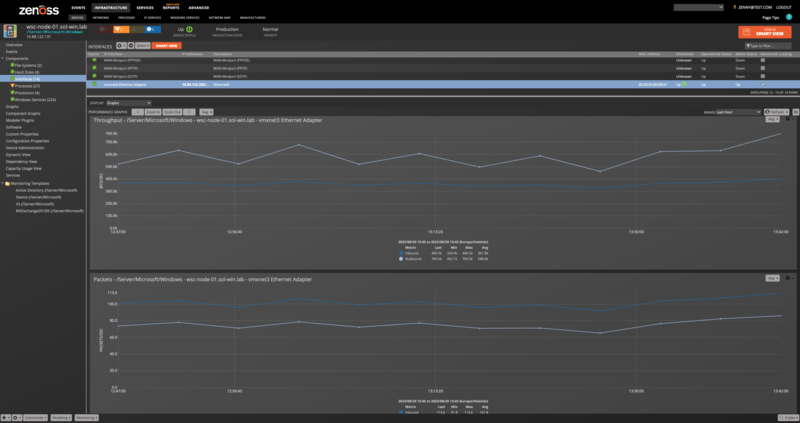The image size is (800, 423).
Task: Open the Reports top menu
Action: 171,8
